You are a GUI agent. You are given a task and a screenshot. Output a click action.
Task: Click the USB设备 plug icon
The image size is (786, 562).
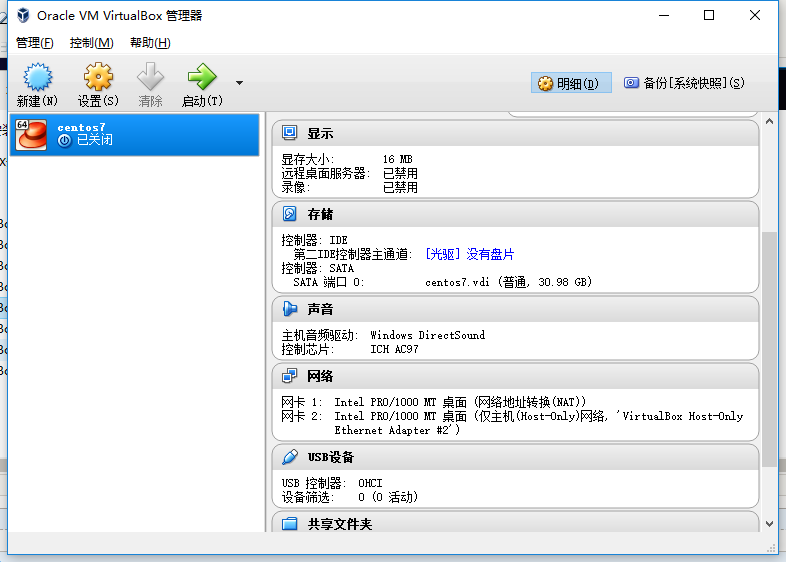[290, 457]
